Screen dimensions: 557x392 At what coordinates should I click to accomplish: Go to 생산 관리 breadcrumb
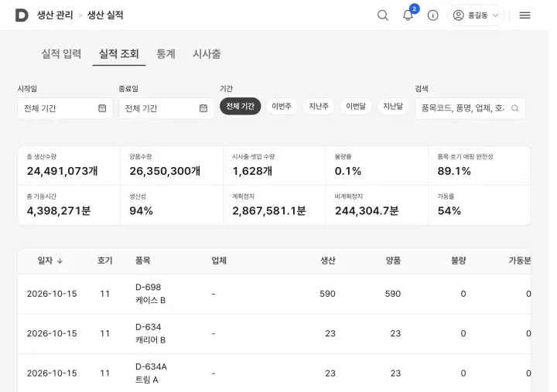55,15
